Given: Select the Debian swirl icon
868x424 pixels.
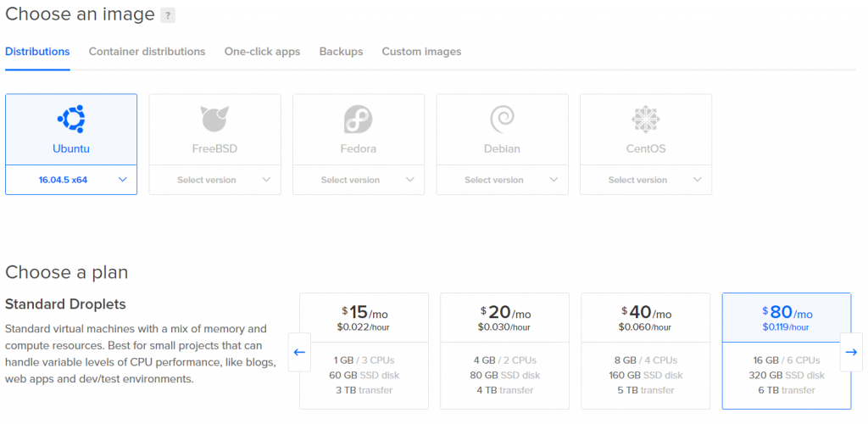Looking at the screenshot, I should pyautogui.click(x=502, y=119).
